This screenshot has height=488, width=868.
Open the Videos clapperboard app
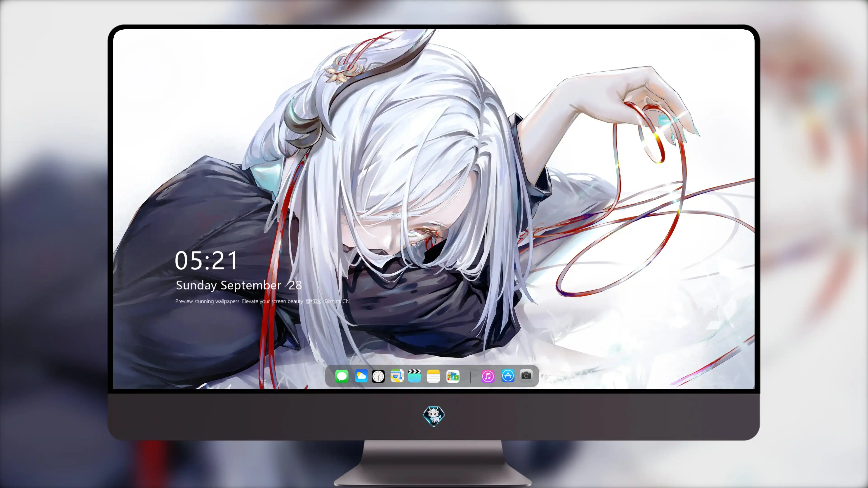click(x=415, y=376)
